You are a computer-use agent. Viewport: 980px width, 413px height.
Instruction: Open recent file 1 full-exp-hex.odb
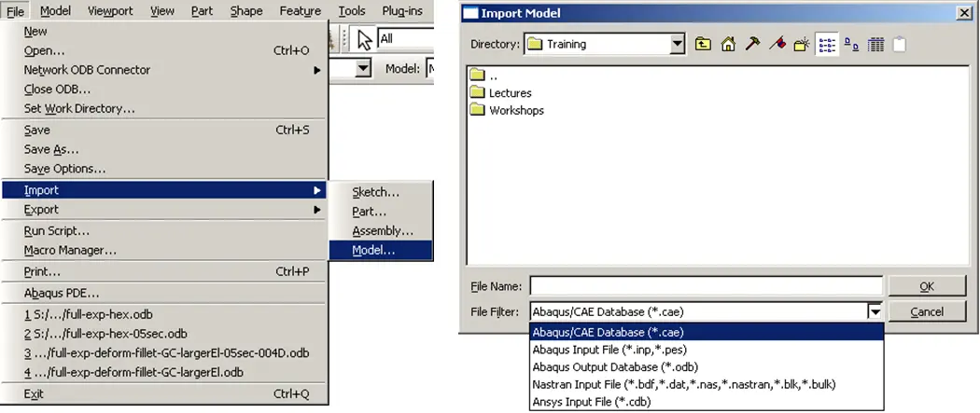coord(163,314)
